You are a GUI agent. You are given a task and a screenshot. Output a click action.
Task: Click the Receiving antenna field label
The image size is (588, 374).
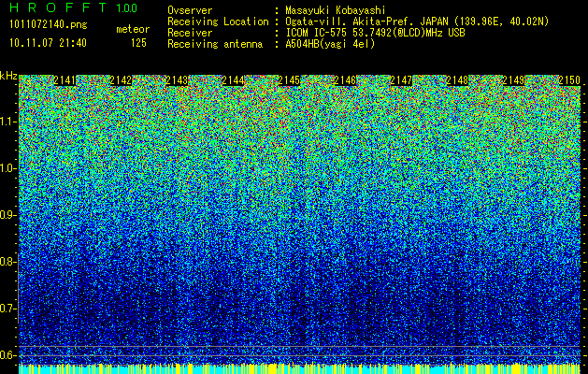pos(215,44)
